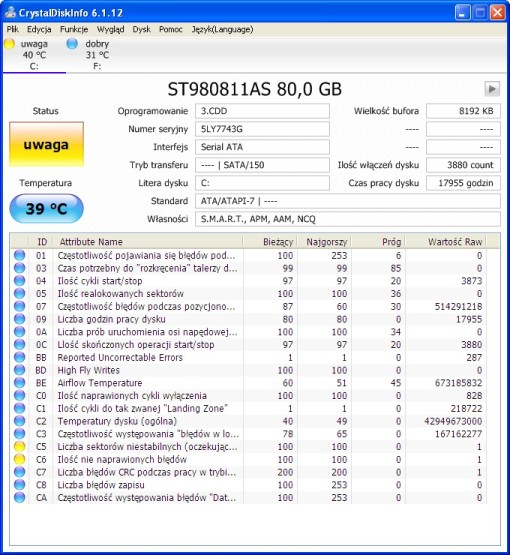Click the transfer mode field SATA/150

(x=262, y=165)
